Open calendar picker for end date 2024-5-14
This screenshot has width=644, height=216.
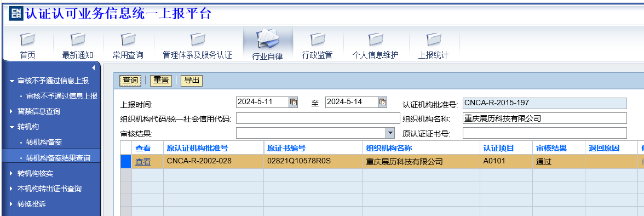(383, 102)
